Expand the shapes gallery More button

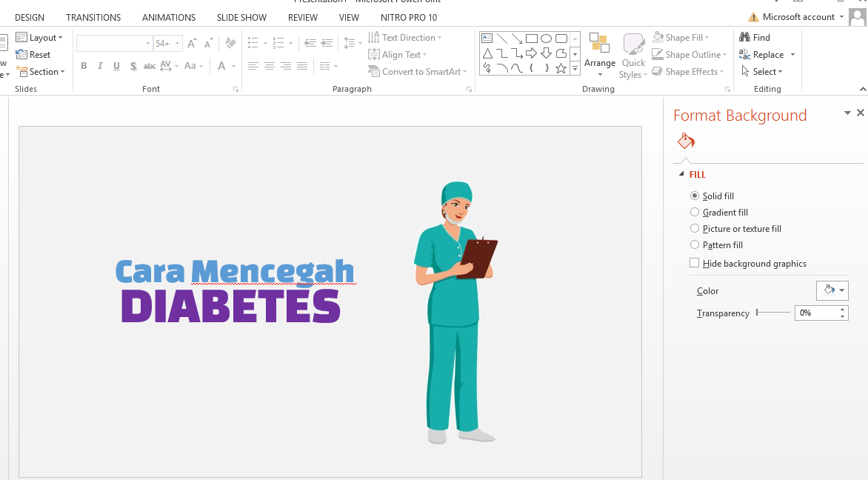[575, 68]
